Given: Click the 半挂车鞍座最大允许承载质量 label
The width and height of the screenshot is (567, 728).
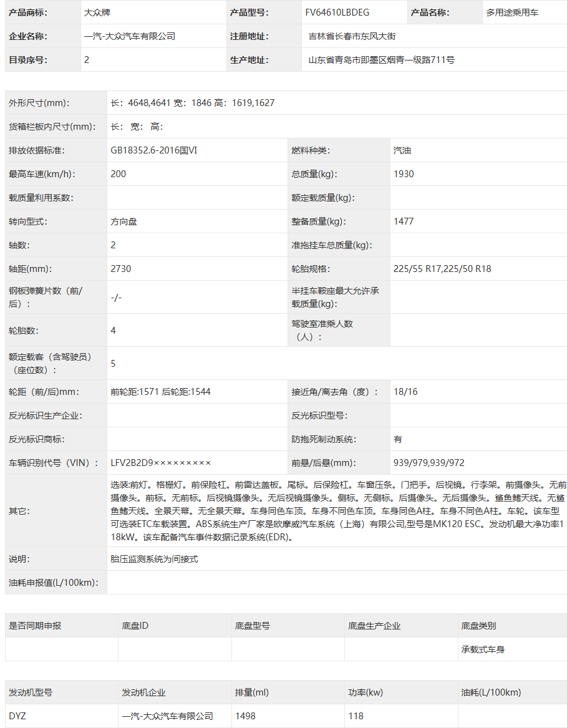Looking at the screenshot, I should pyautogui.click(x=336, y=297).
